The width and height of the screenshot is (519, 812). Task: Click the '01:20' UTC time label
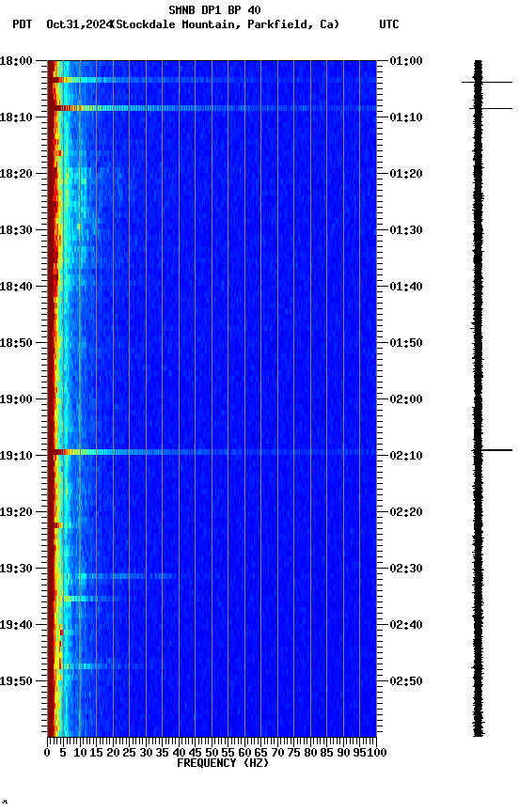coord(406,174)
